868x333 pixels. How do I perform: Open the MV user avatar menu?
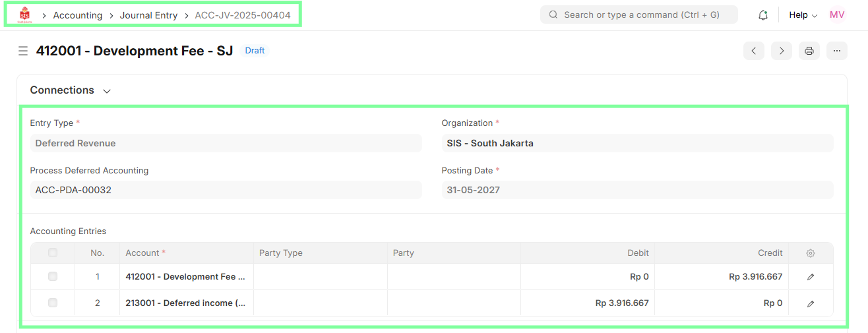(837, 15)
